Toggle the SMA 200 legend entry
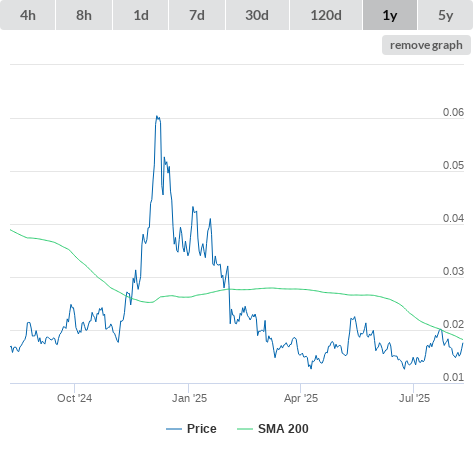The height and width of the screenshot is (455, 474). [x=283, y=428]
